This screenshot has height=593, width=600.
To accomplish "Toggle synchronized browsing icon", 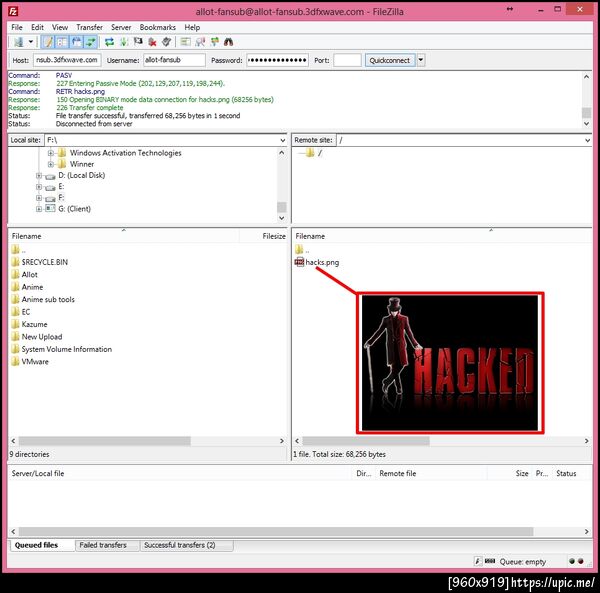I will [215, 42].
